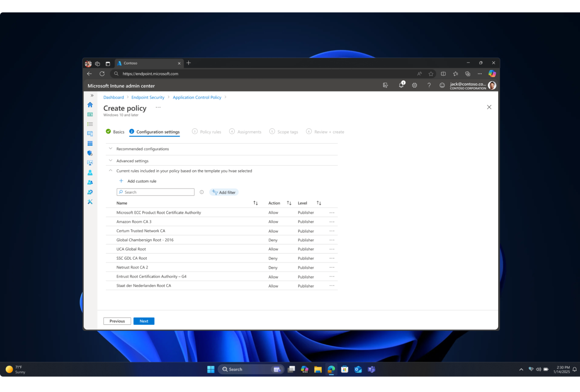The width and height of the screenshot is (580, 392).
Task: Click Application Control Policy breadcrumb link
Action: coord(197,97)
